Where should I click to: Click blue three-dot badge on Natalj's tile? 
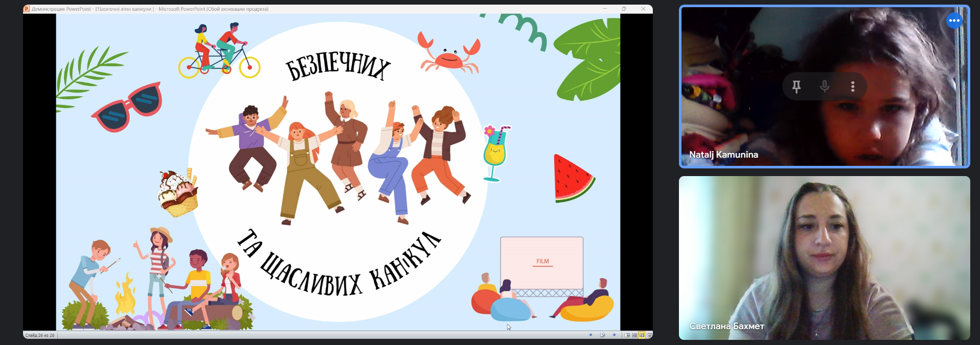pyautogui.click(x=954, y=21)
